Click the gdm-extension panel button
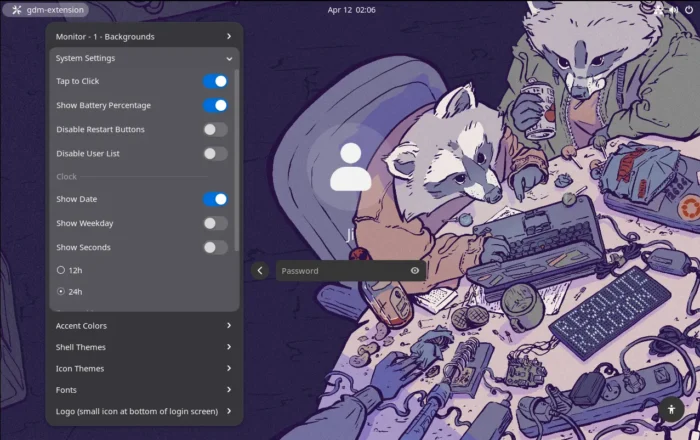 [x=45, y=10]
